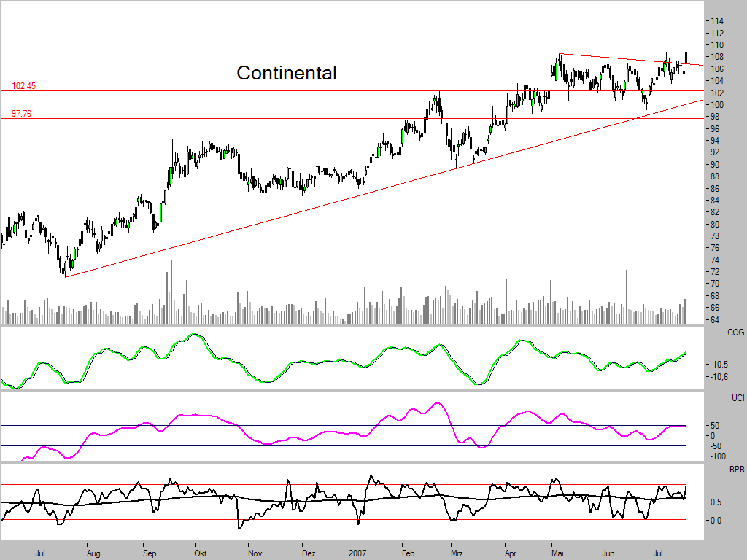
Task: Select the descending red trendline near recent highs
Action: click(x=627, y=58)
